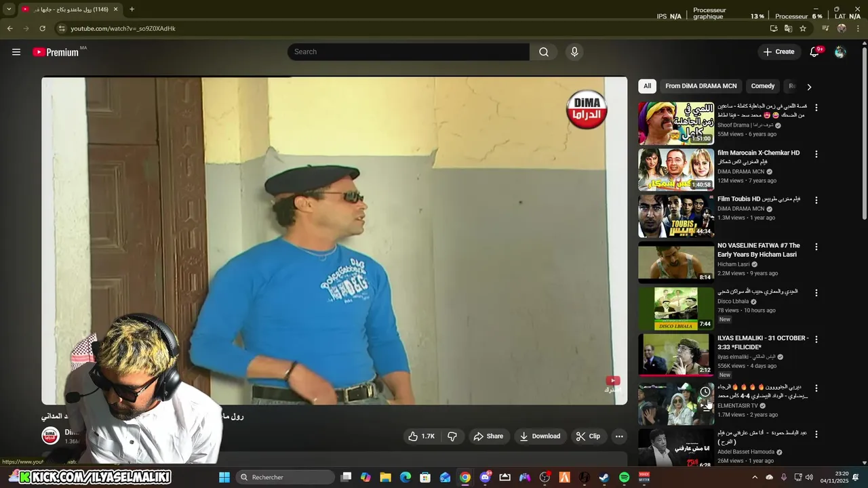Screen dimensions: 868x488
Task: Close the current YouTube tab
Action: coord(115,9)
